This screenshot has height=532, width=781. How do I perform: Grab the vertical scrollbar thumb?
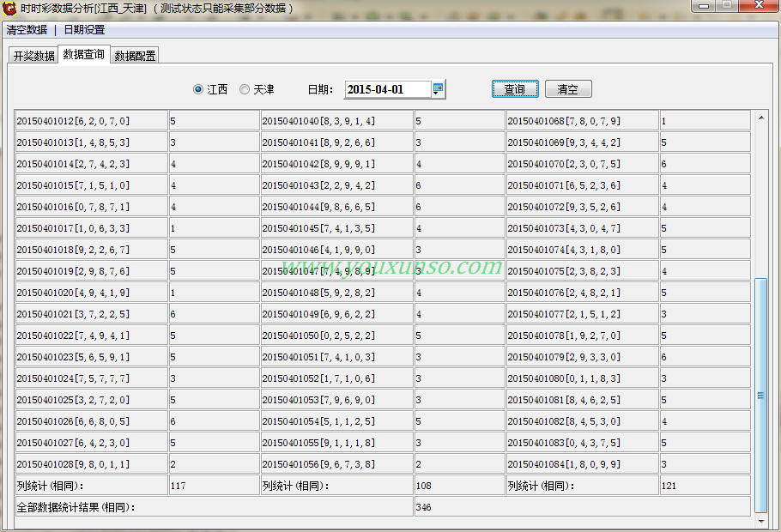760,395
